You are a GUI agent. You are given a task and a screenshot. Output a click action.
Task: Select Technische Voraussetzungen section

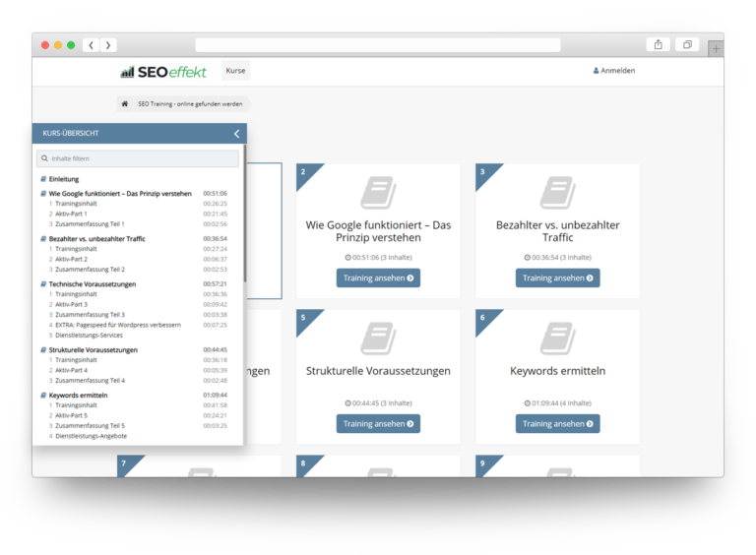coord(93,283)
